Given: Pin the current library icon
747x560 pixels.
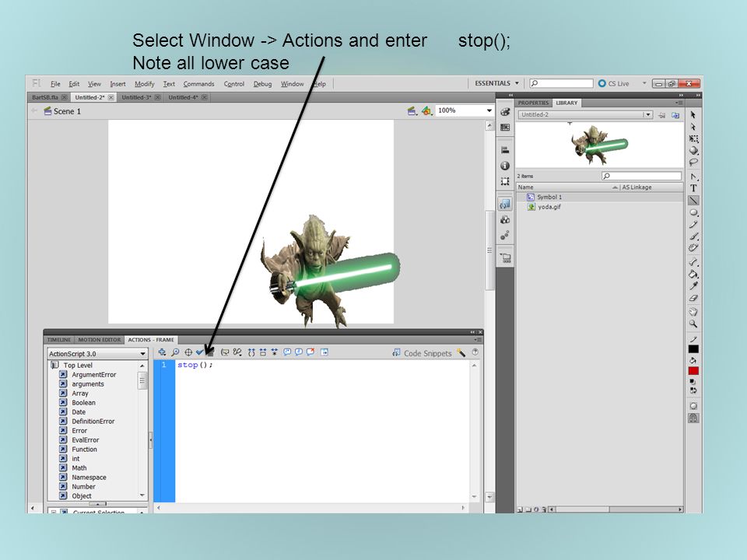Looking at the screenshot, I should point(661,115).
